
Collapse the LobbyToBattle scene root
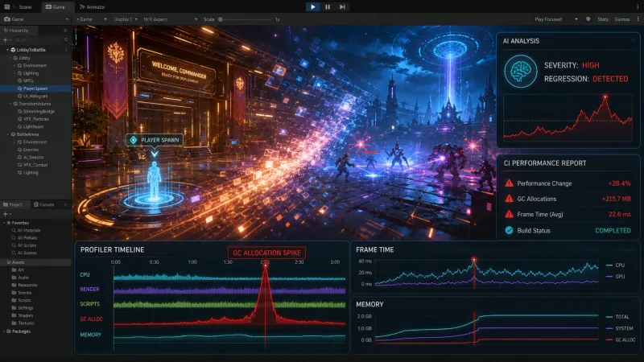7,50
